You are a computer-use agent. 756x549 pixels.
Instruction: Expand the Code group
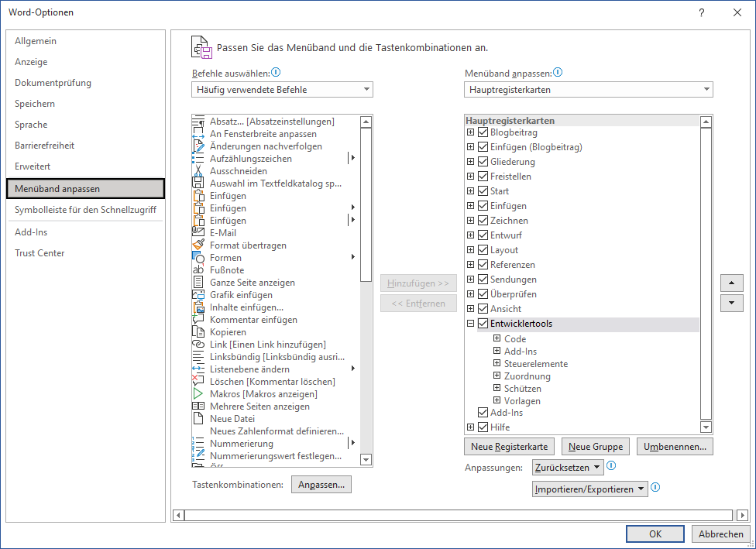(x=497, y=338)
